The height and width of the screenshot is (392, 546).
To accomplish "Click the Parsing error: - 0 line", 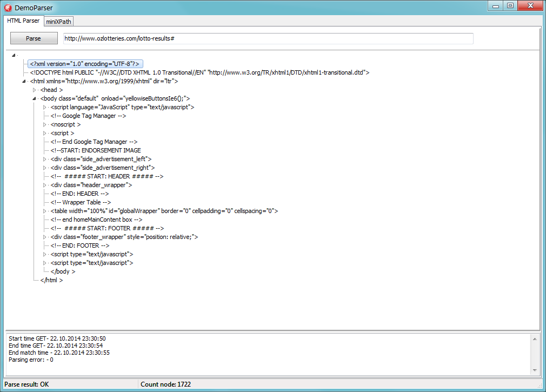I will (x=31, y=360).
